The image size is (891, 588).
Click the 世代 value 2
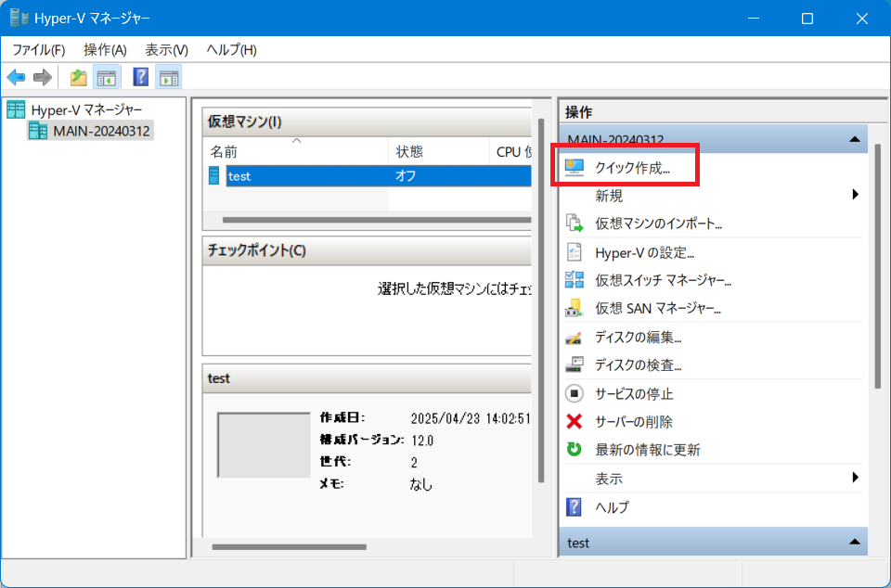click(x=414, y=463)
